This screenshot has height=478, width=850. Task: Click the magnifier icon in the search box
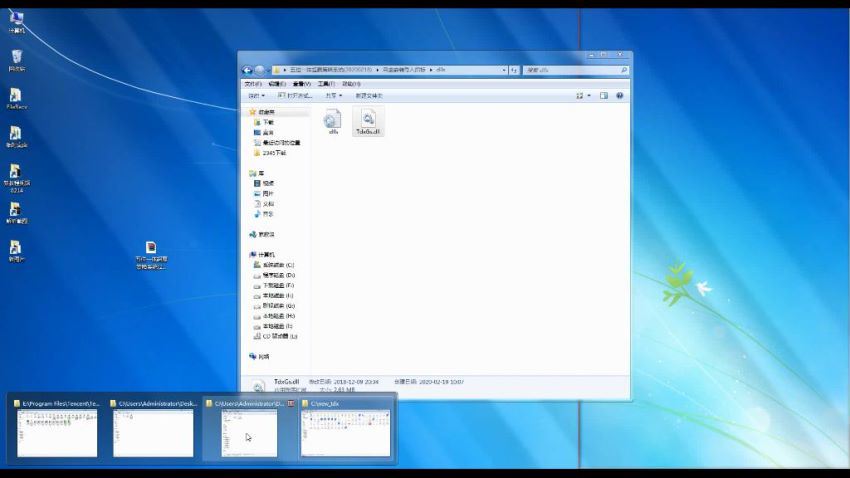623,70
